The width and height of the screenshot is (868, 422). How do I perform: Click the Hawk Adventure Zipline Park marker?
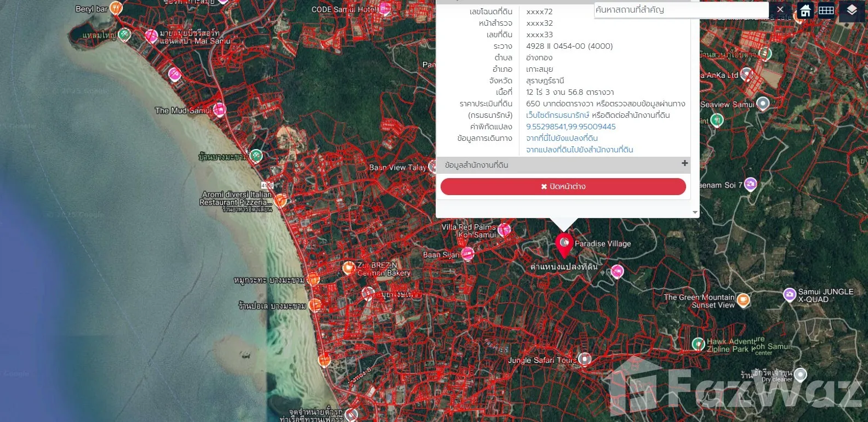pyautogui.click(x=698, y=344)
